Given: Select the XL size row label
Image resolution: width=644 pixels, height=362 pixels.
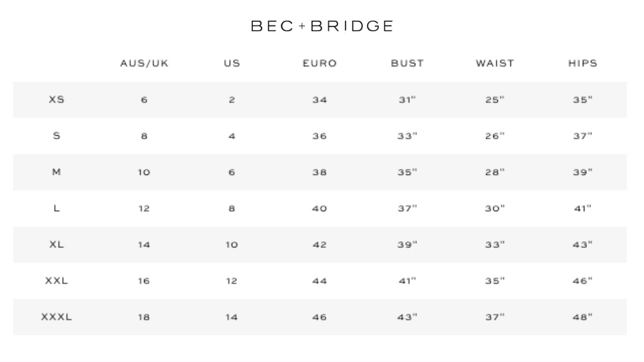Looking at the screenshot, I should point(57,245).
